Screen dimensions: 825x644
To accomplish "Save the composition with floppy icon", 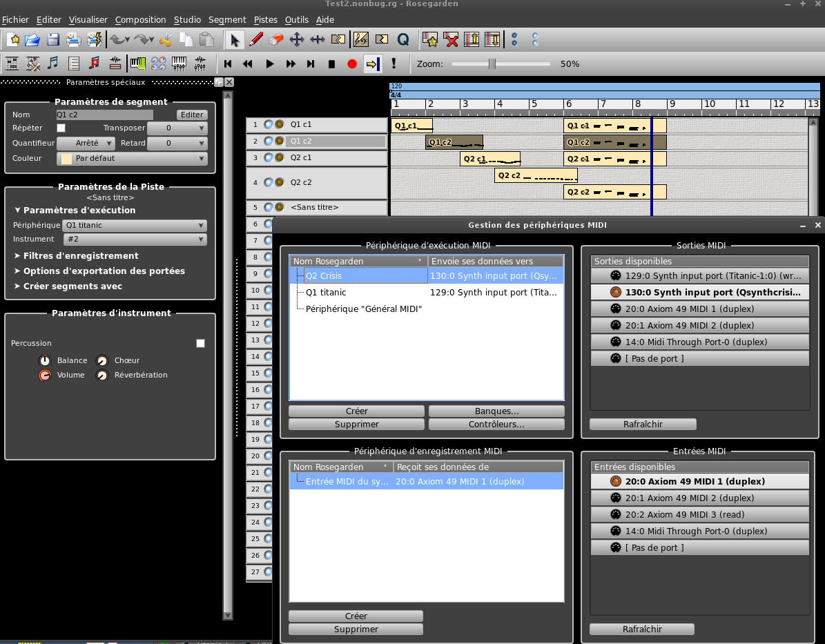I will (53, 40).
